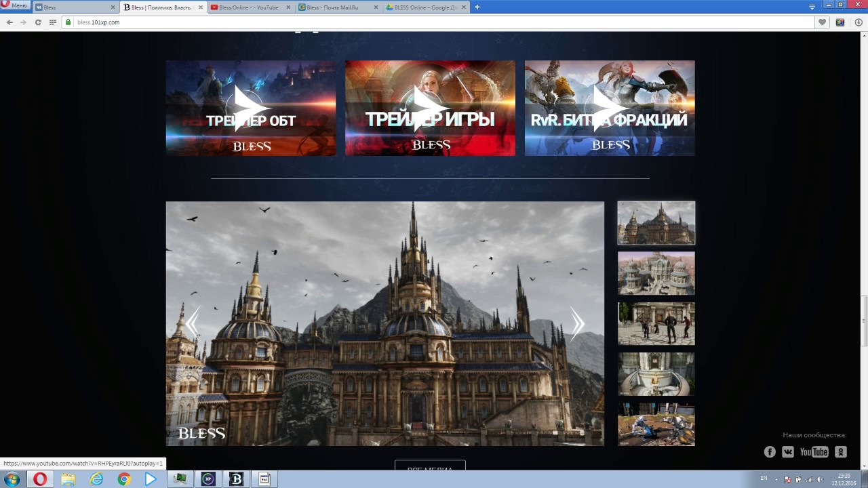Go back to previous page

pyautogui.click(x=9, y=22)
